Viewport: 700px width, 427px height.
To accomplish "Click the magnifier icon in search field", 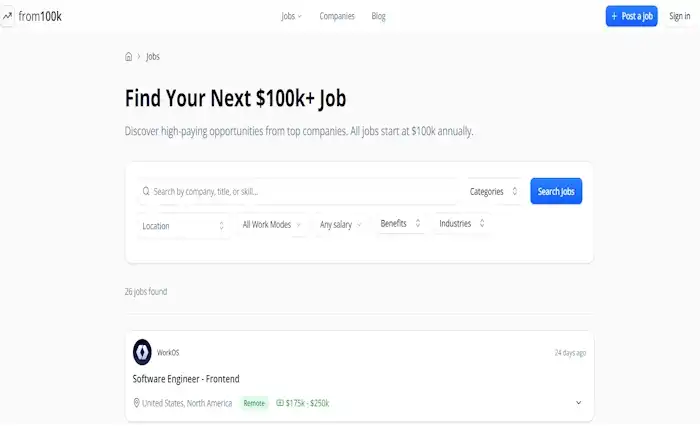I will [146, 192].
